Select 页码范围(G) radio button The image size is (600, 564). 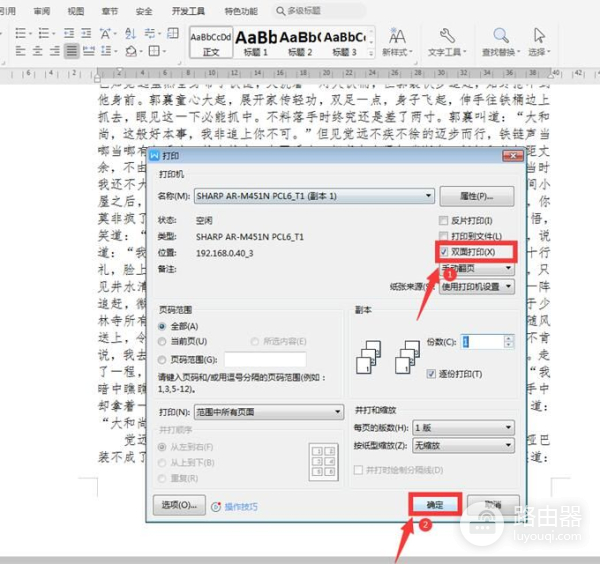click(x=162, y=360)
